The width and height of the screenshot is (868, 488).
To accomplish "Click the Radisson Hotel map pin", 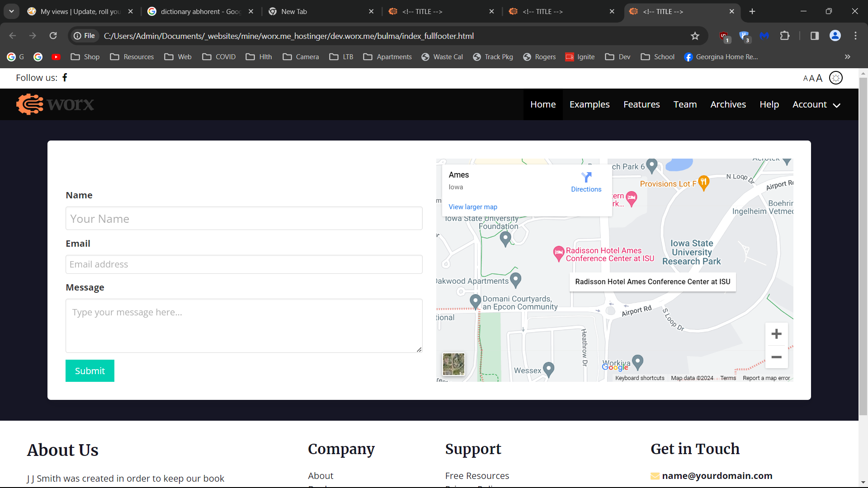I will pyautogui.click(x=559, y=253).
